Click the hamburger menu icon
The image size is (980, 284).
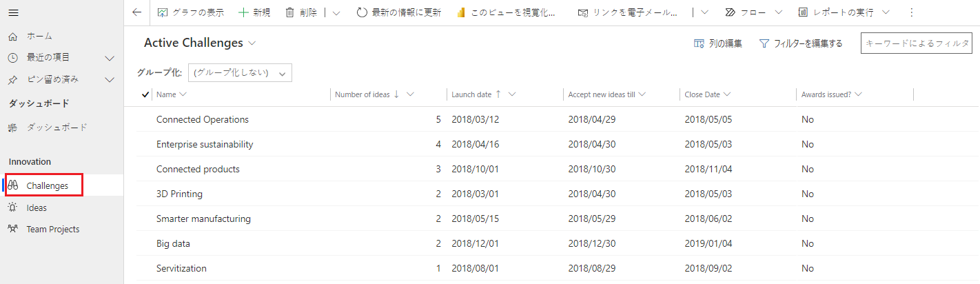pos(13,12)
